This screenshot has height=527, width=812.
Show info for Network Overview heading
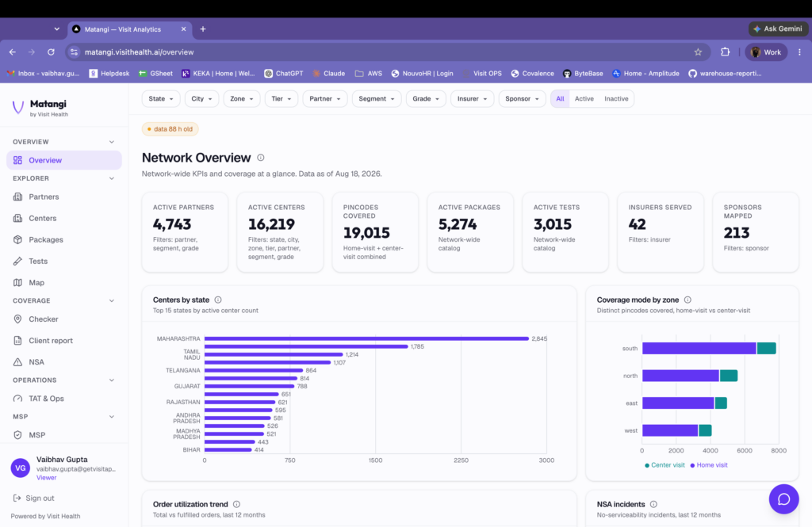point(261,158)
